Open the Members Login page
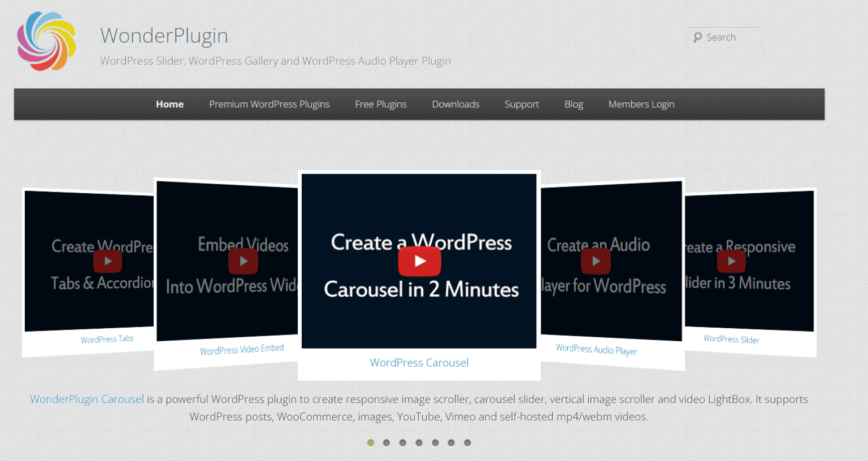Screen dimensions: 868x461 641,104
